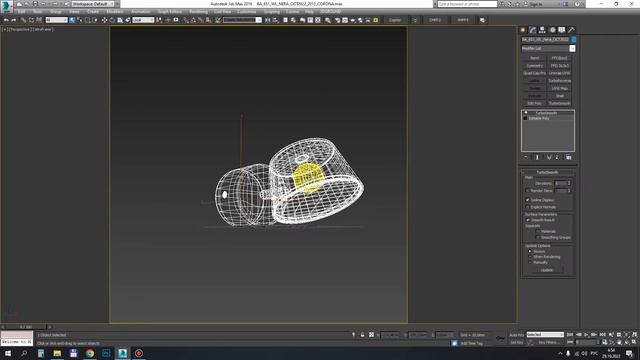The image size is (640, 360).
Task: Activate the Select and Move tool
Action: (x=104, y=20)
